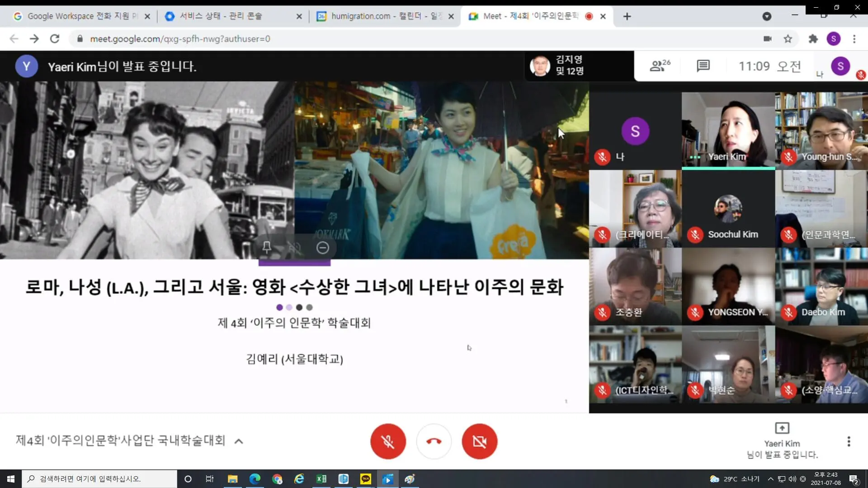
Task: Toggle the camera off button
Action: click(479, 441)
